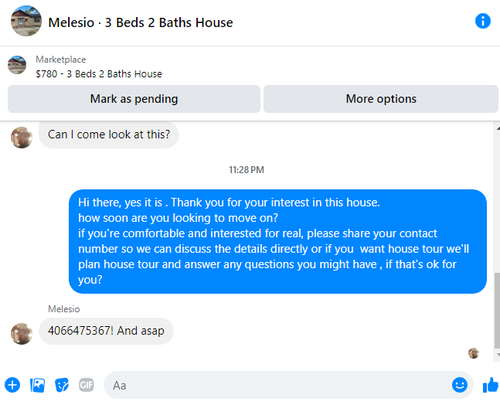Click the conversation title Melesio · 3 Beds 2 Baths House

140,23
